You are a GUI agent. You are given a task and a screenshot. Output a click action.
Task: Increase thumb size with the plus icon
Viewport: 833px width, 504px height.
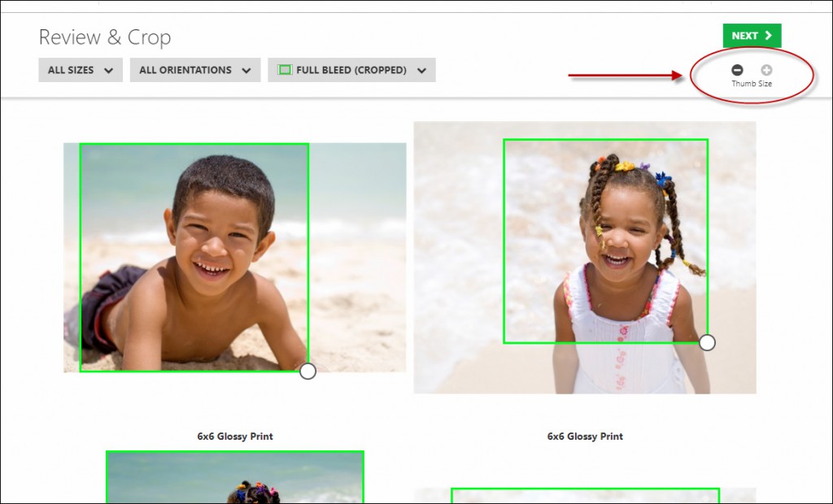[x=766, y=70]
